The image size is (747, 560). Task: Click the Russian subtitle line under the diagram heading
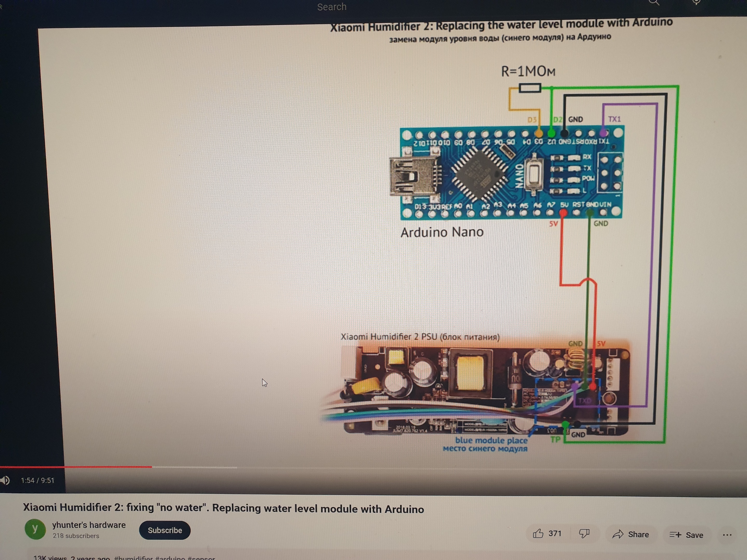500,38
